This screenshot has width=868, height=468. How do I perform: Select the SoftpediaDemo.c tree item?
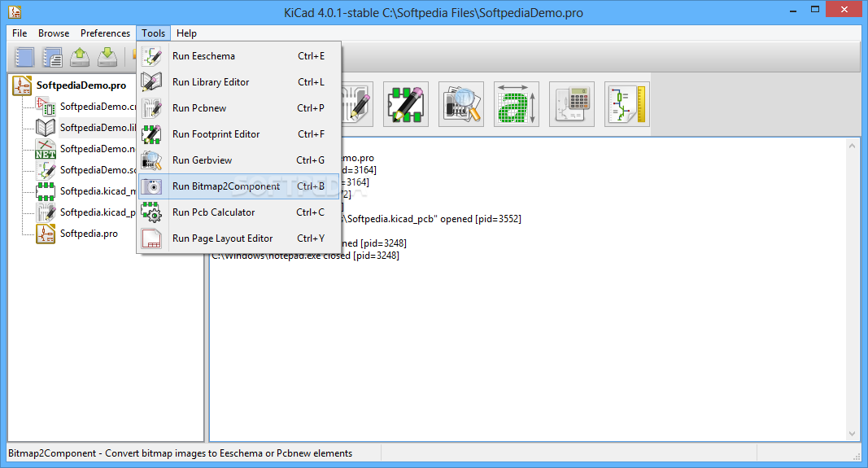pos(98,107)
